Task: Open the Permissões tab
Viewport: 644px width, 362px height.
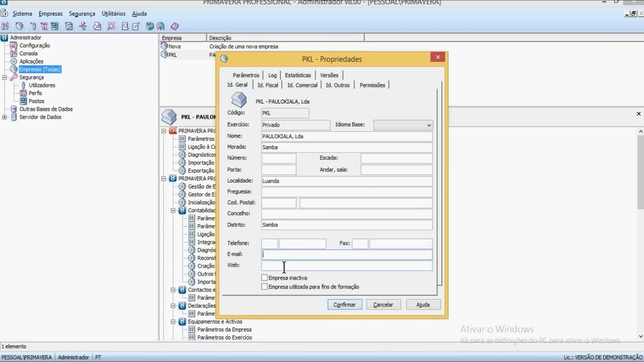Action: pos(372,85)
